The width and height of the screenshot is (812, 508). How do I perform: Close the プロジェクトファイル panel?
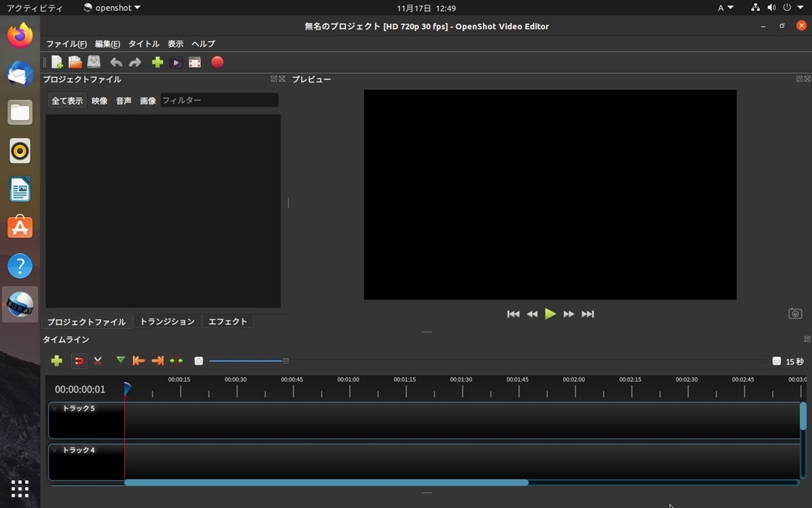[281, 79]
